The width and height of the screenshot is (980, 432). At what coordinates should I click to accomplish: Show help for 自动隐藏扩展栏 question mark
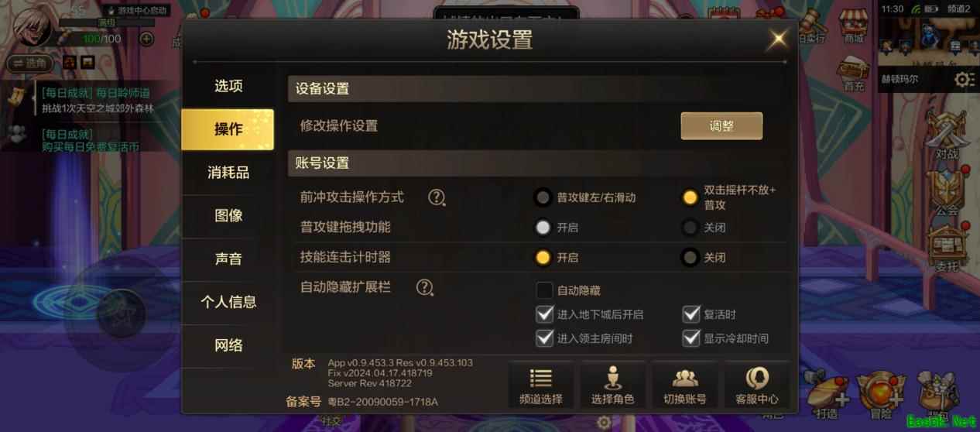point(424,287)
